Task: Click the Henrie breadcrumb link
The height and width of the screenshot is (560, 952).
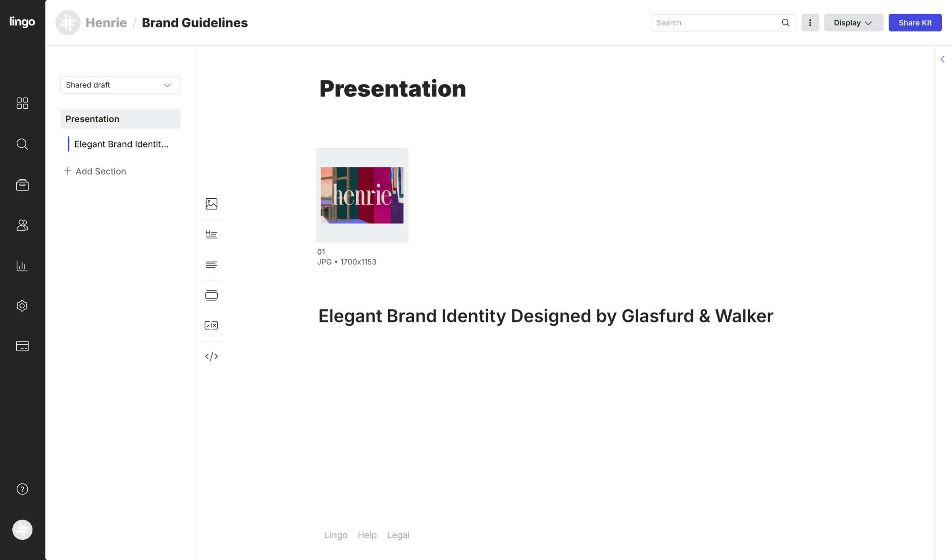Action: point(106,23)
